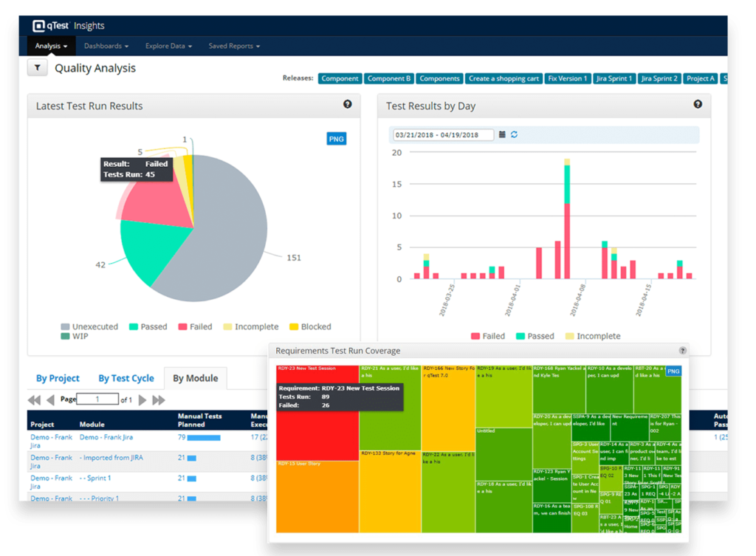This screenshot has height=556, width=756.
Task: Select the Component B release tag
Action: [388, 78]
